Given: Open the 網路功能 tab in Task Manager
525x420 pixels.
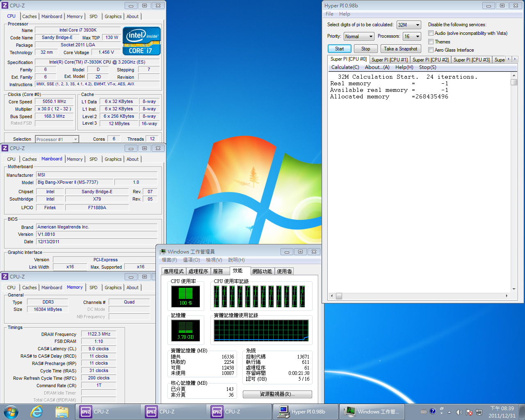Looking at the screenshot, I should point(262,272).
